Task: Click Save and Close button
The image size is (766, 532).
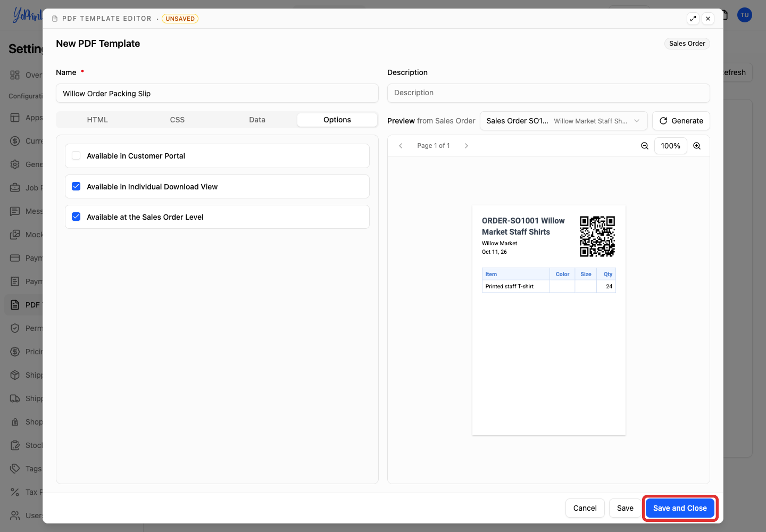Action: pyautogui.click(x=680, y=508)
